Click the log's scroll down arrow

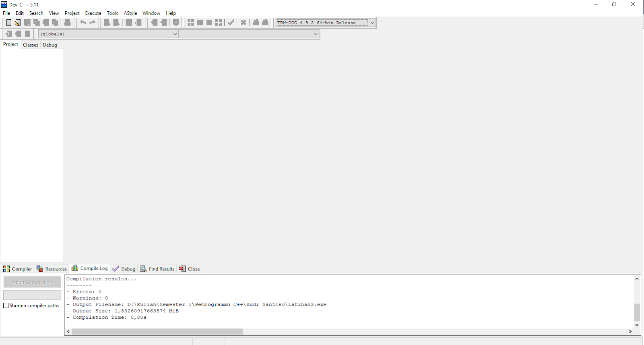[x=637, y=324]
